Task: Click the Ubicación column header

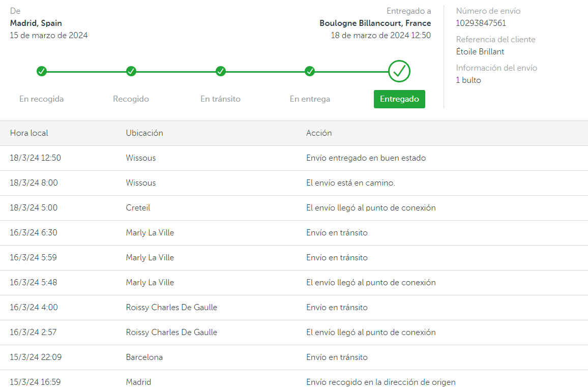Action: click(144, 133)
